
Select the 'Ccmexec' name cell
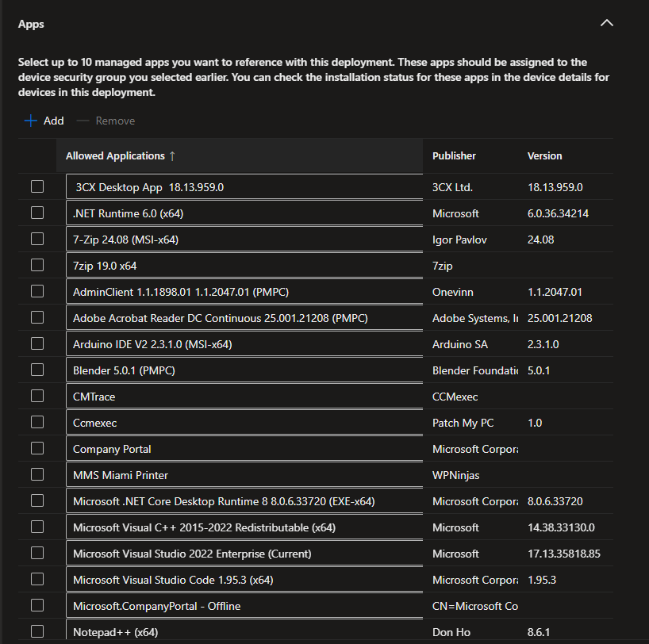coord(244,423)
